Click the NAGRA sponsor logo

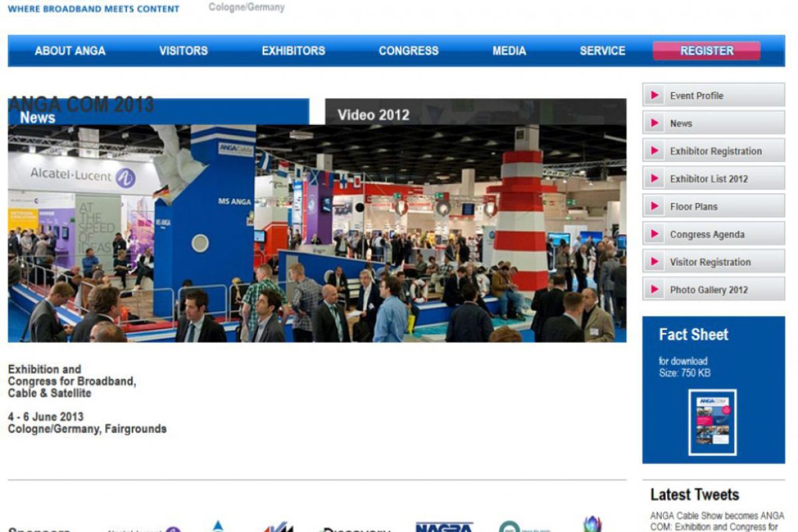click(444, 527)
